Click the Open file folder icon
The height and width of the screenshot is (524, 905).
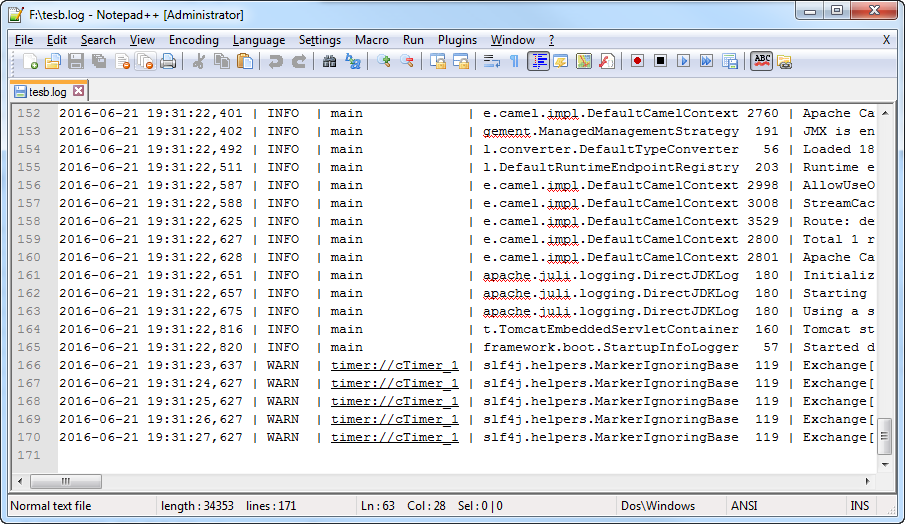pyautogui.click(x=53, y=62)
